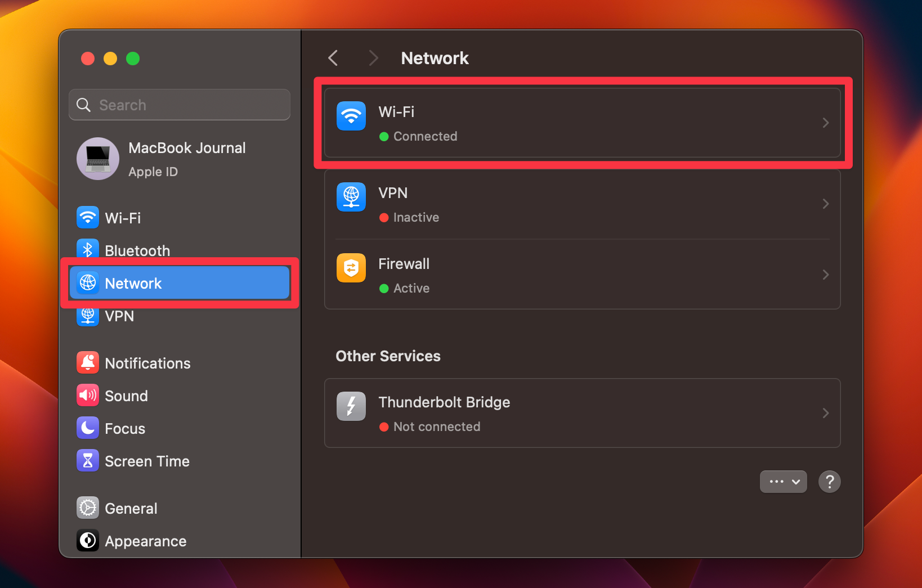
Task: Click the Notifications bell icon
Action: [88, 362]
